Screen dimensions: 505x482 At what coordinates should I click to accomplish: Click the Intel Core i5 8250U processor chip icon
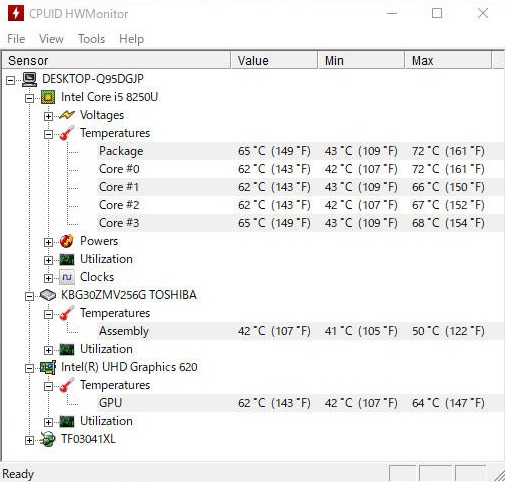pyautogui.click(x=48, y=97)
